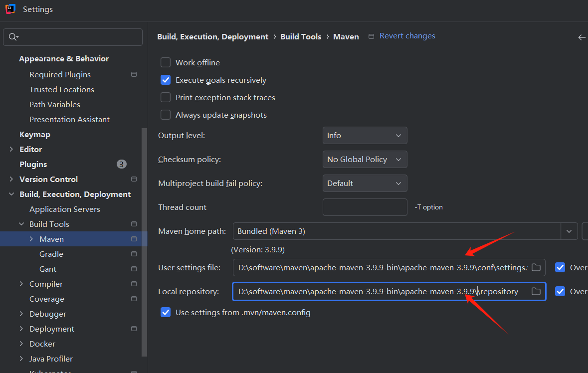588x373 pixels.
Task: Click Build Tools breadcrumb
Action: pyautogui.click(x=301, y=37)
